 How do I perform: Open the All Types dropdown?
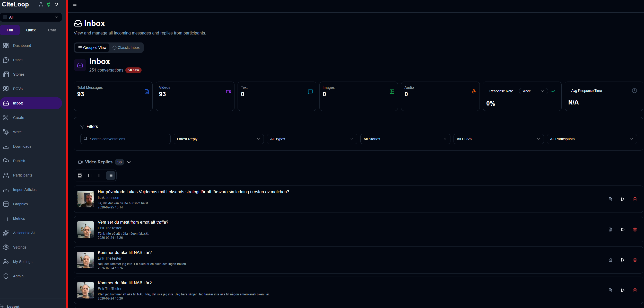(x=312, y=139)
